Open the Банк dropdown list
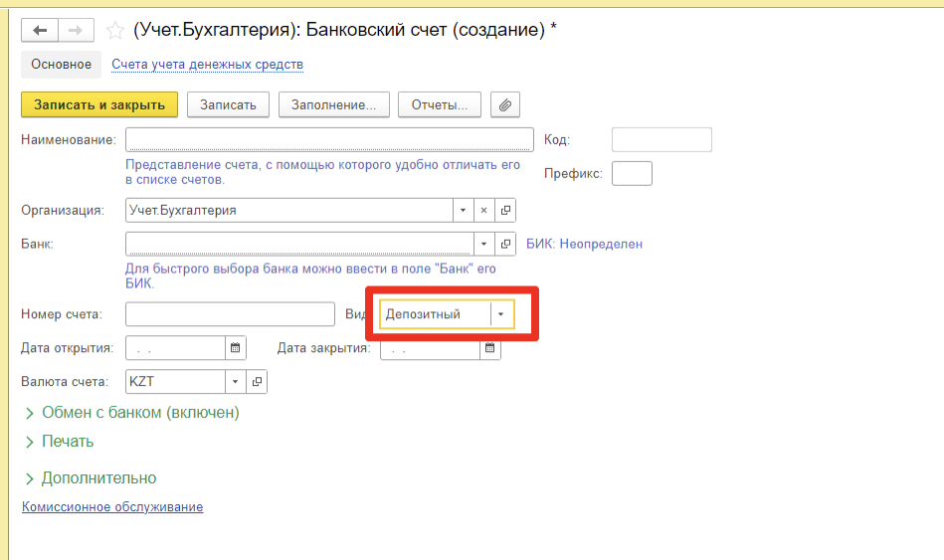 click(483, 244)
